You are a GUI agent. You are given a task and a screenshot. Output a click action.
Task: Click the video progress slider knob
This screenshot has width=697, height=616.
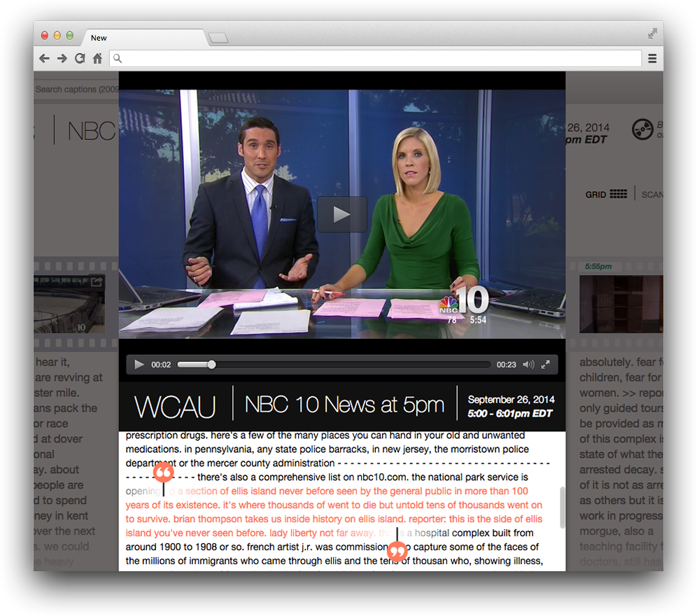point(211,365)
